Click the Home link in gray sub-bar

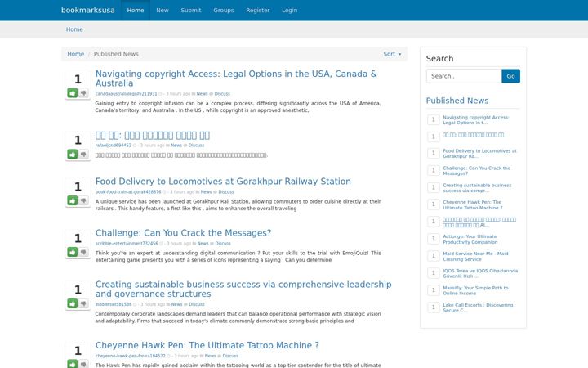pyautogui.click(x=74, y=29)
